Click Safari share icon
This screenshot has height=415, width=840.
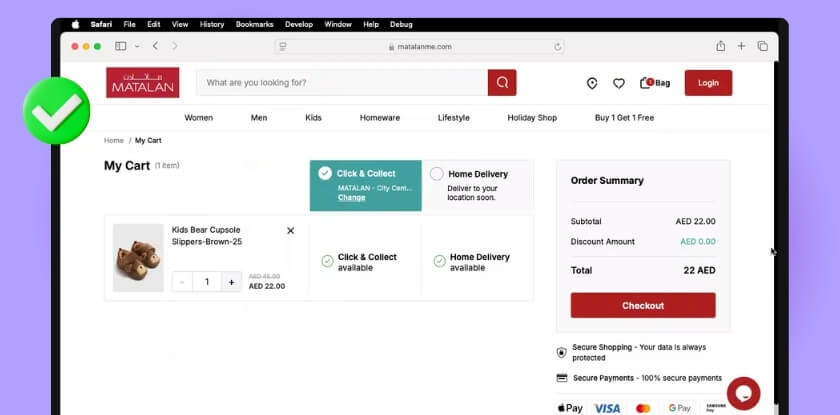[720, 46]
